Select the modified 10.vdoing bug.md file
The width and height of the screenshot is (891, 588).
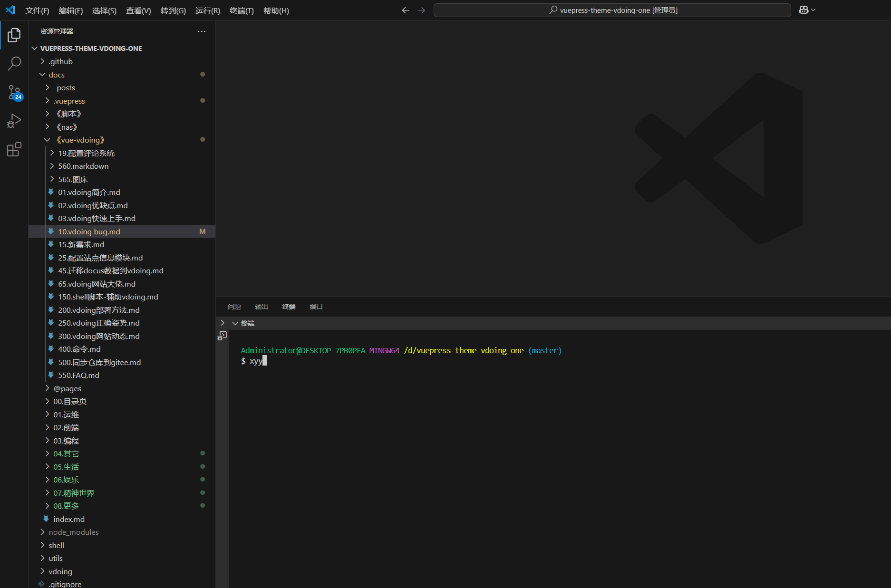click(122, 231)
